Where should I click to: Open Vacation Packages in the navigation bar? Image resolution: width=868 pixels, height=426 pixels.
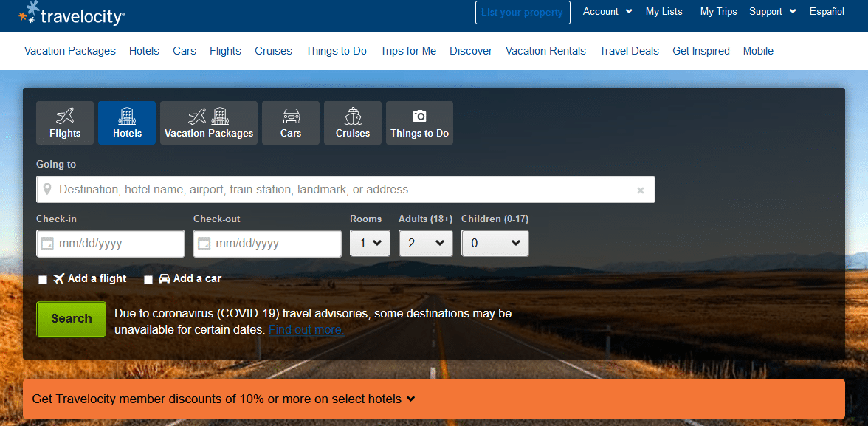tap(70, 51)
